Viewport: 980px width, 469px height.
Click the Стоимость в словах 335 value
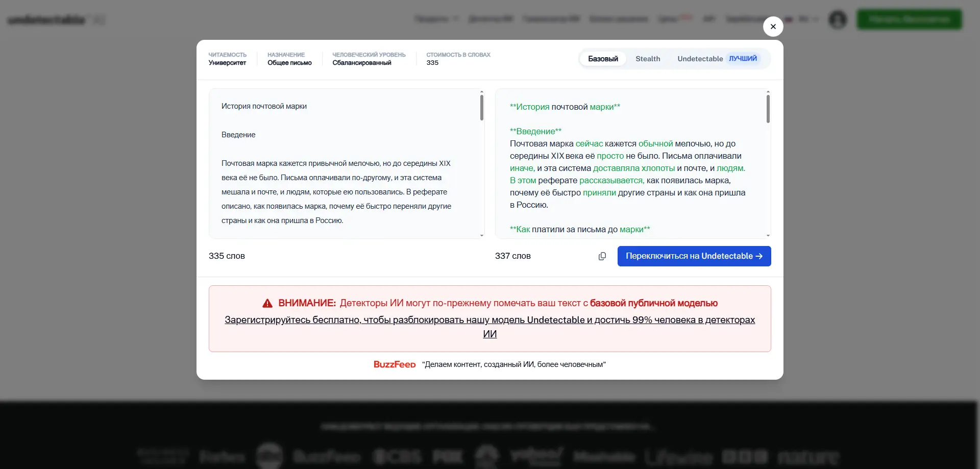[458, 59]
